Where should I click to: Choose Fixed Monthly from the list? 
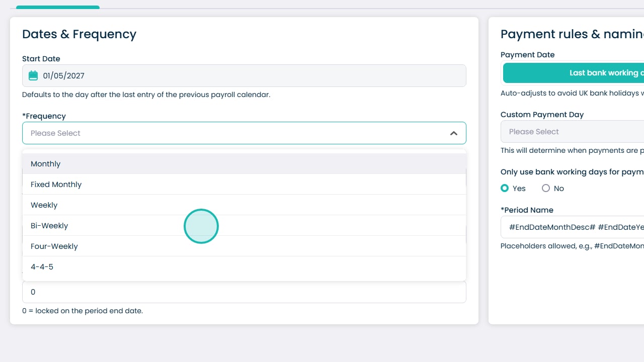coord(244,185)
